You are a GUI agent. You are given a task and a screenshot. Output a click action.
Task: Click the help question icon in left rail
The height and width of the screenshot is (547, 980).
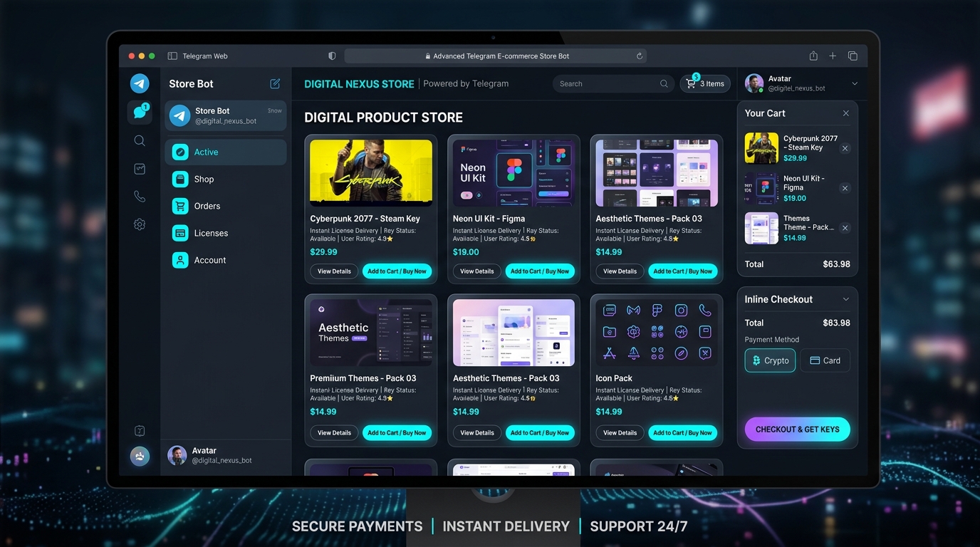tap(140, 431)
